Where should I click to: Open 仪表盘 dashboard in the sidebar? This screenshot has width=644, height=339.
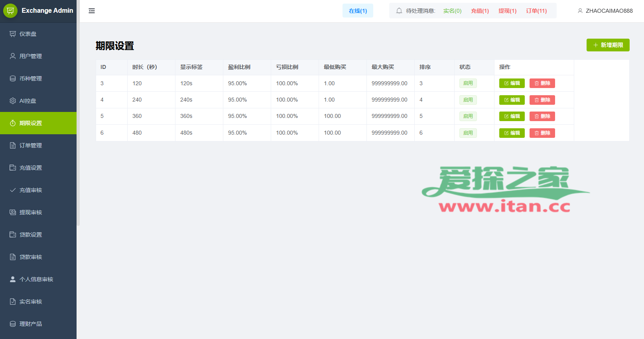28,34
